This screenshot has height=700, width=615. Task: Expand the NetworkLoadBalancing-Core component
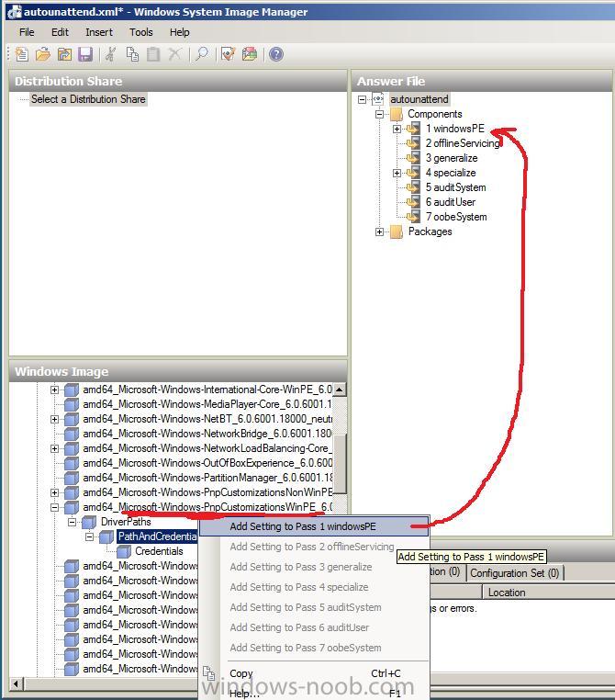54,448
